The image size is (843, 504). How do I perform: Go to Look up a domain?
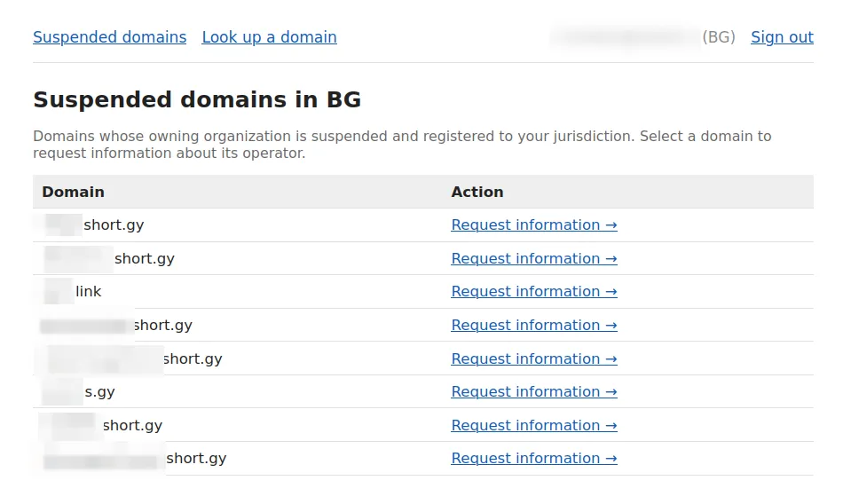point(270,37)
